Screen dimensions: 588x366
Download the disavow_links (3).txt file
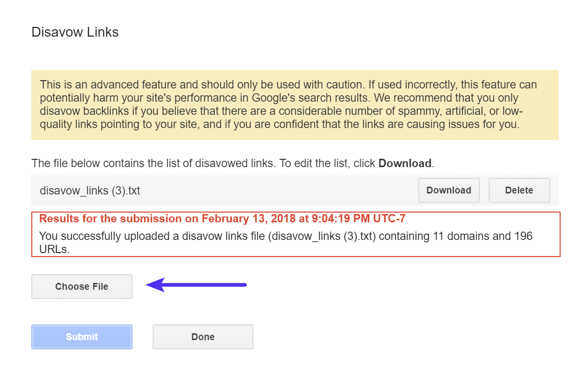tap(449, 190)
